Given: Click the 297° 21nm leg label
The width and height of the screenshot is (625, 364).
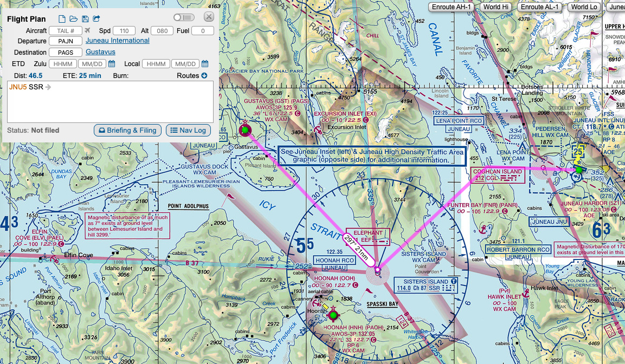Looking at the screenshot, I should 358,250.
